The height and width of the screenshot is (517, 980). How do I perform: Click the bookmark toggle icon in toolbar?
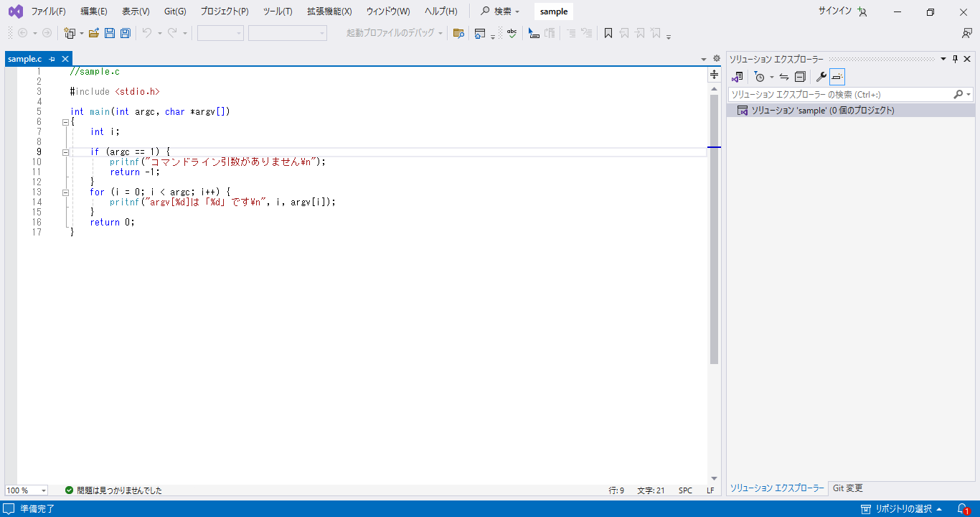(608, 33)
